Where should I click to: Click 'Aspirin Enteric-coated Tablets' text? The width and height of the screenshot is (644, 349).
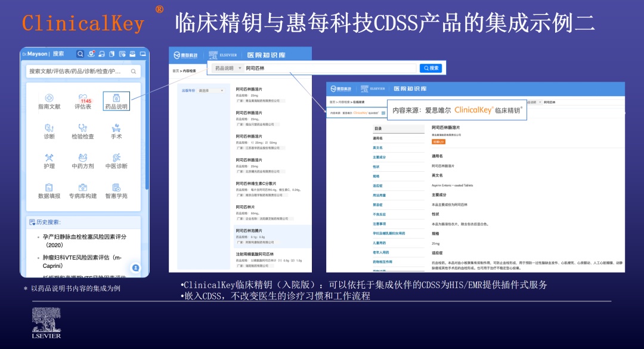[x=452, y=186]
